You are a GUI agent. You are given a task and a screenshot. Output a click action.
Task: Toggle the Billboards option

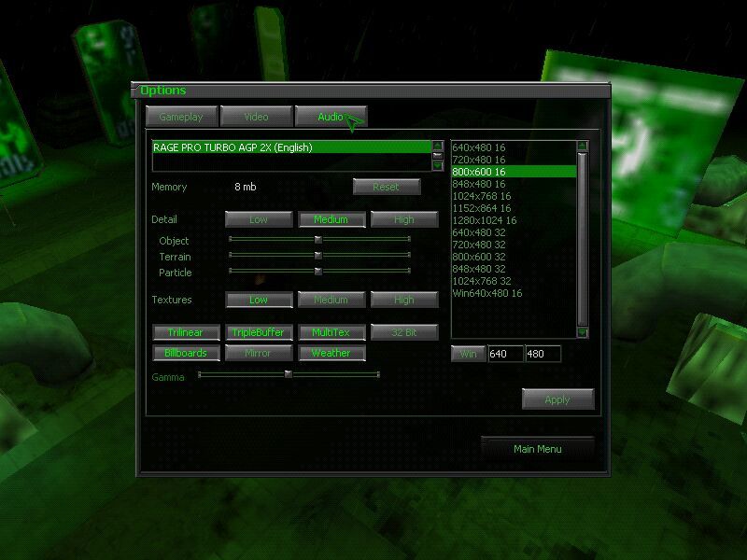(185, 354)
